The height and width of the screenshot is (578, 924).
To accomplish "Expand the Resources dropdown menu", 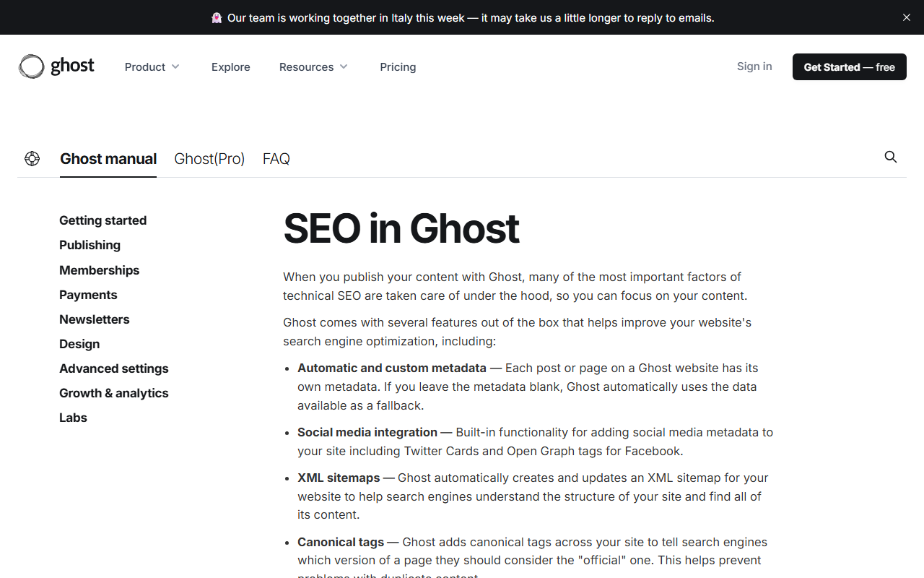I will coord(314,66).
